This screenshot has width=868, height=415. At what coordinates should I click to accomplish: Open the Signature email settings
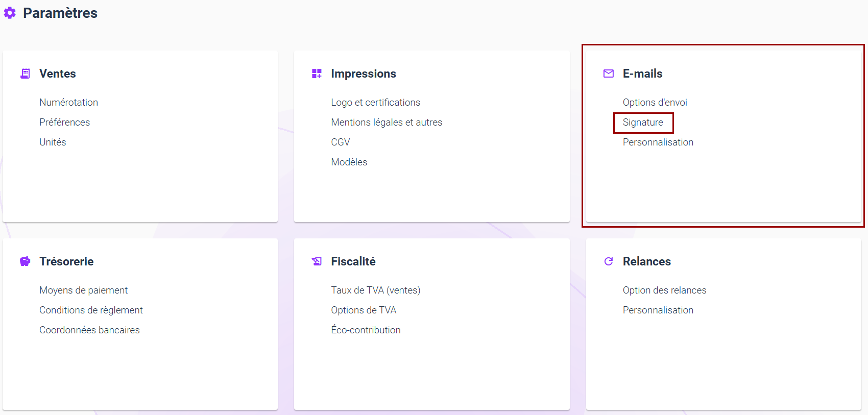[x=642, y=123]
